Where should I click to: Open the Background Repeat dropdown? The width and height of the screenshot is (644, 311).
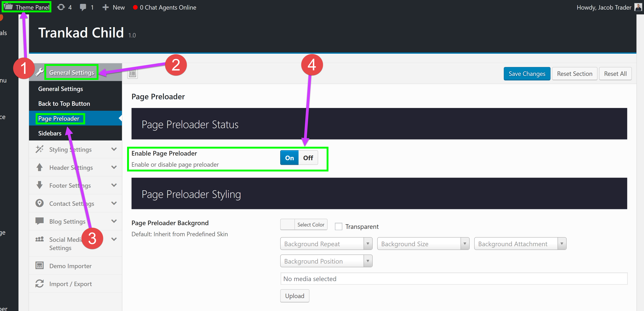326,244
